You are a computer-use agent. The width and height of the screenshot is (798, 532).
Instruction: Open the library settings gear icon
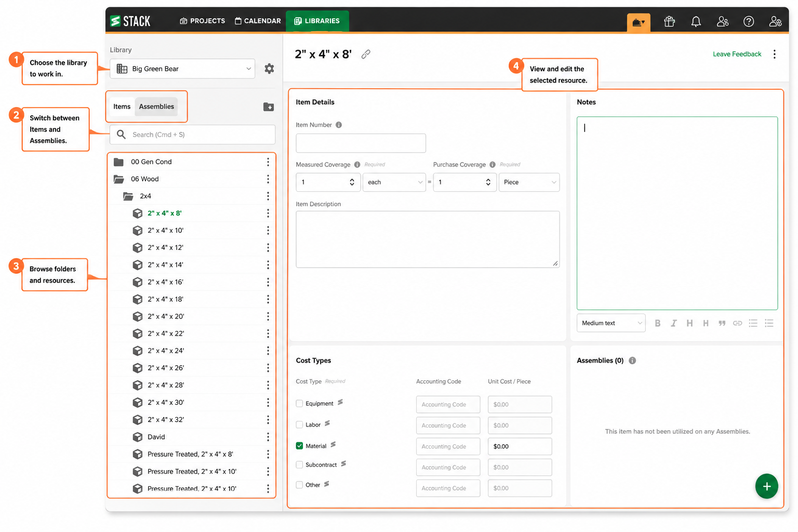point(269,69)
